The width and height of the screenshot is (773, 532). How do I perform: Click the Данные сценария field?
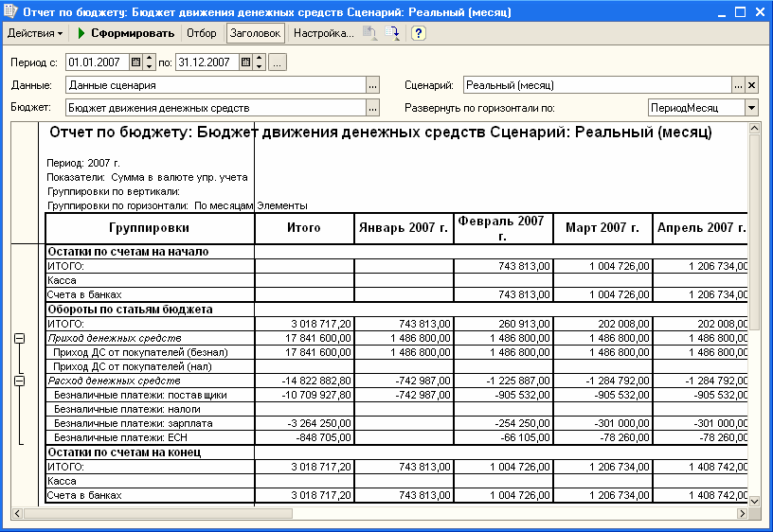tap(216, 85)
